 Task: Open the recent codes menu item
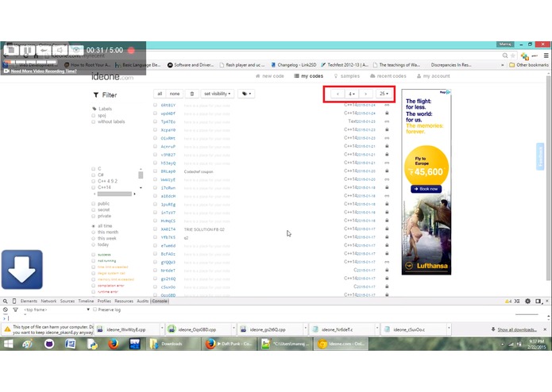tap(388, 76)
